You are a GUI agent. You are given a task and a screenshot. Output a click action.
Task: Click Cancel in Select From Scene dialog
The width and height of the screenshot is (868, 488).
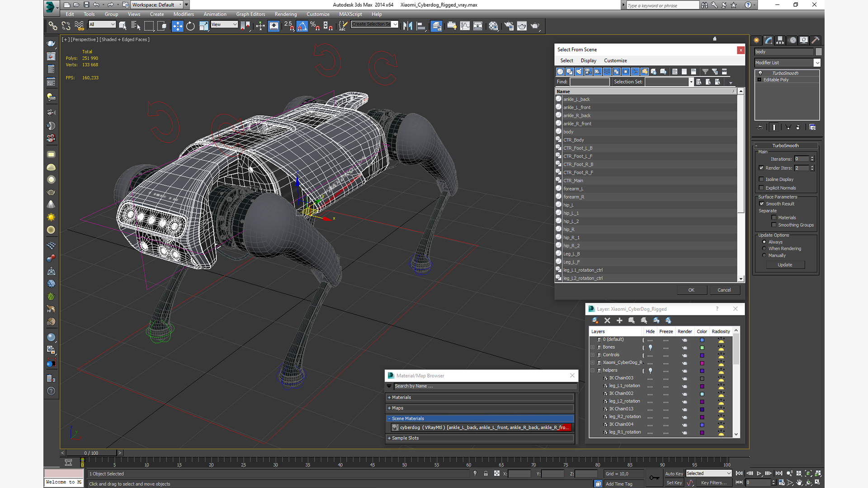click(724, 290)
